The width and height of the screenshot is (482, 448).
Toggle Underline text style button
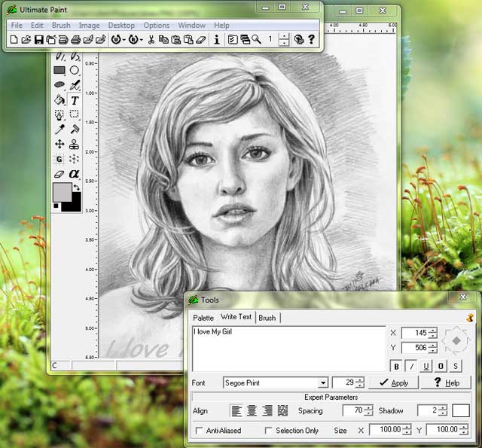(426, 366)
